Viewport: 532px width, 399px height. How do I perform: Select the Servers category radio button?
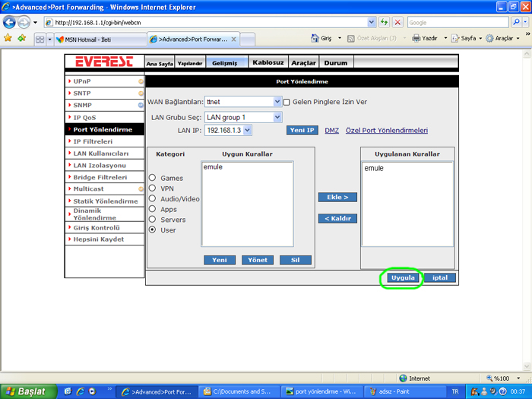(x=152, y=219)
